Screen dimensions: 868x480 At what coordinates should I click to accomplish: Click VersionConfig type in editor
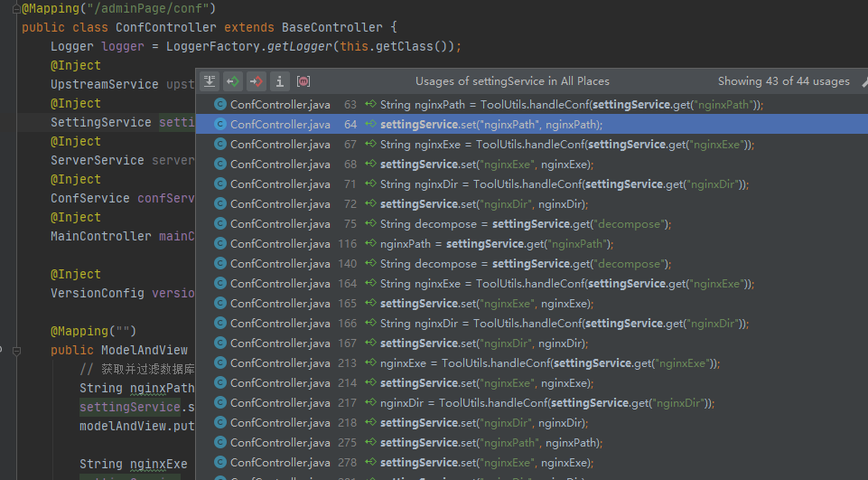98,293
